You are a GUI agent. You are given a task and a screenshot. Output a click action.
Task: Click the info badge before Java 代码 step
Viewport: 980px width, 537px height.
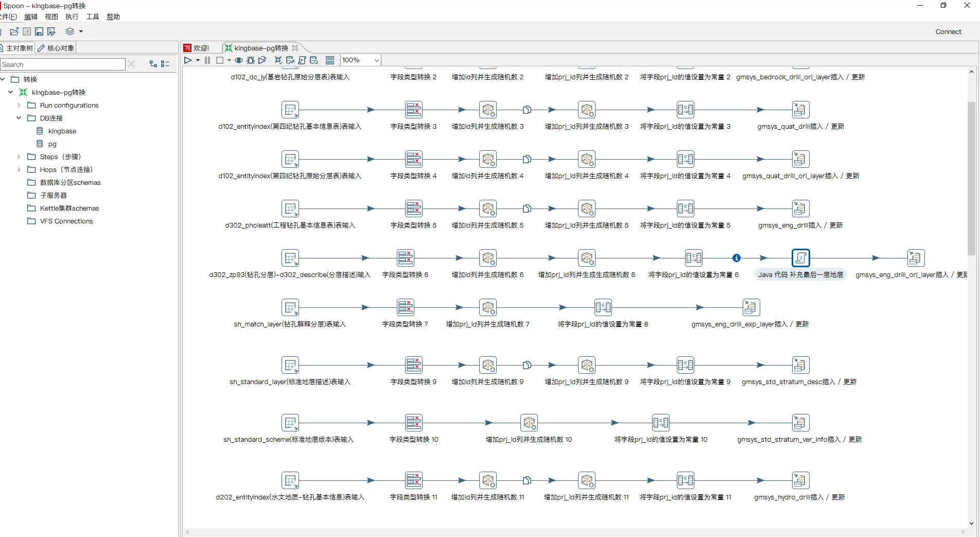[737, 258]
